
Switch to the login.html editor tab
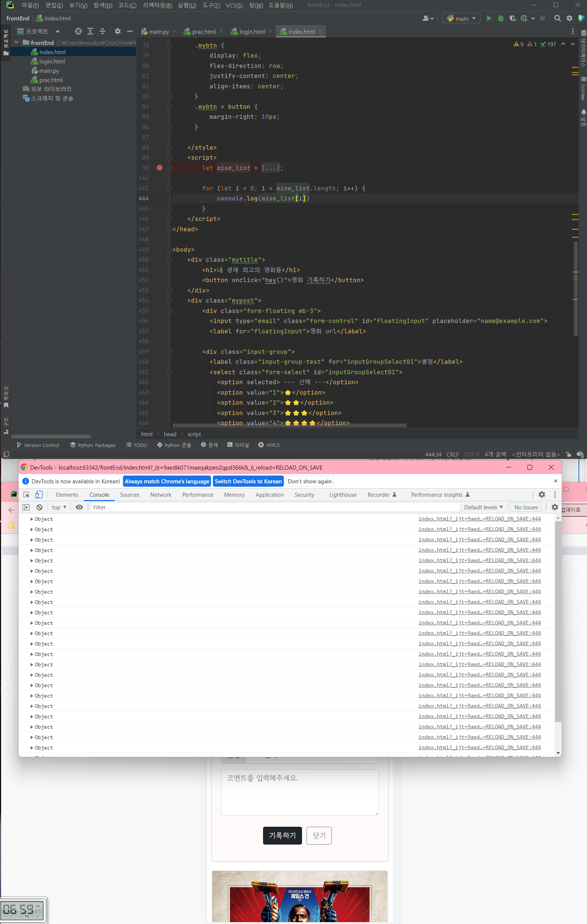(x=252, y=32)
